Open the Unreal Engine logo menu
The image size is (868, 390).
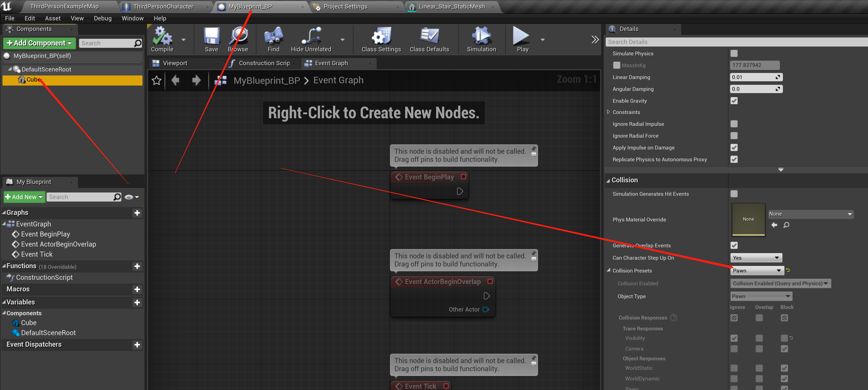pos(7,6)
